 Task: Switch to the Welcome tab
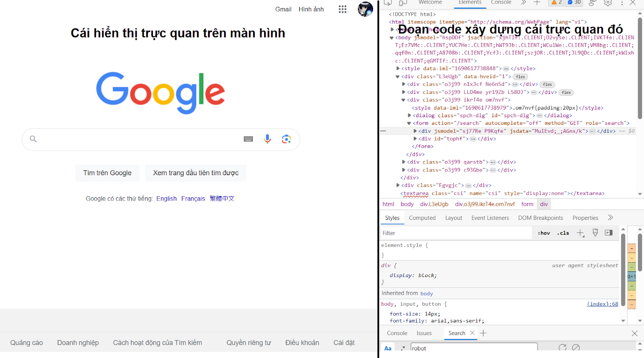(430, 2)
